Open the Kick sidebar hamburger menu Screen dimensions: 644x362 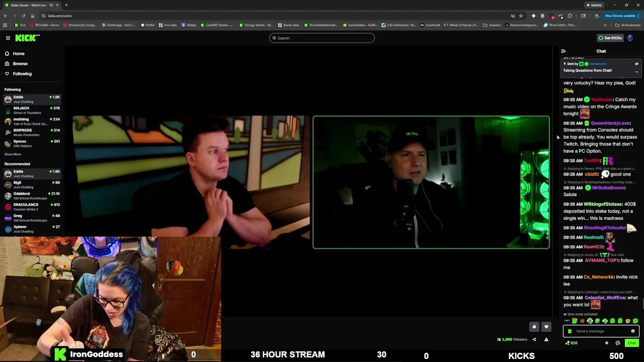pyautogui.click(x=8, y=38)
